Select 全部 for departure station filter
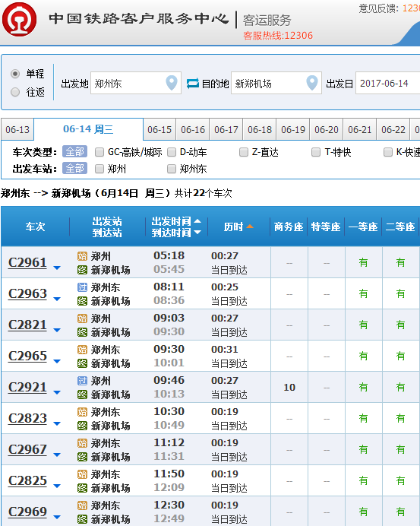 pyautogui.click(x=74, y=168)
